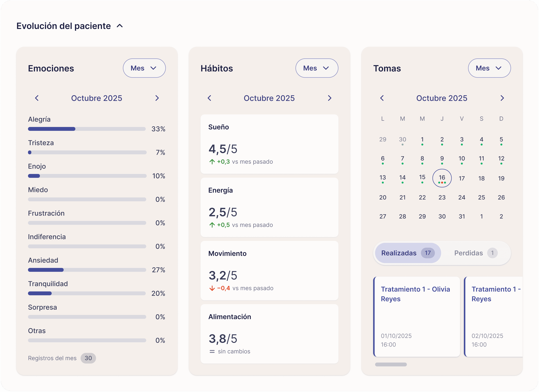Select day 16 in the calendar
Image resolution: width=539 pixels, height=392 pixels.
442,178
